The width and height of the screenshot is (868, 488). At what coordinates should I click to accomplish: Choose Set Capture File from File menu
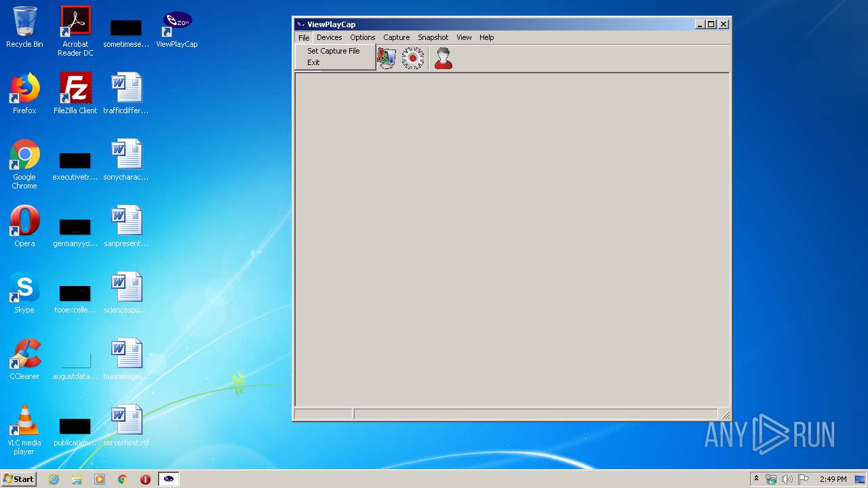[x=334, y=51]
